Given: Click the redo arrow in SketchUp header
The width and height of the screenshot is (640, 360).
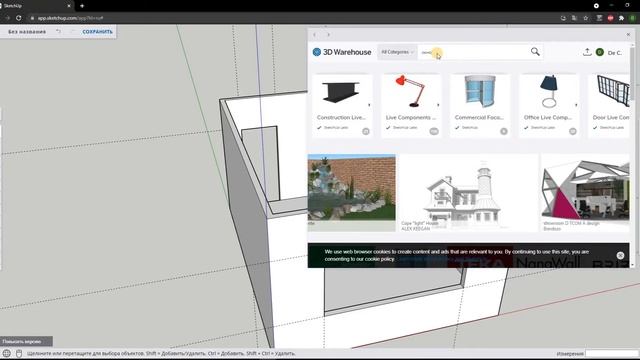Looking at the screenshot, I should click(73, 31).
